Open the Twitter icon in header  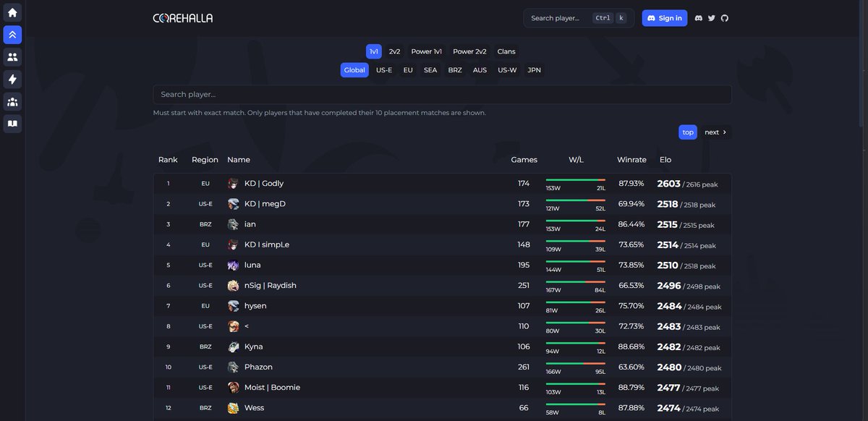pyautogui.click(x=712, y=18)
